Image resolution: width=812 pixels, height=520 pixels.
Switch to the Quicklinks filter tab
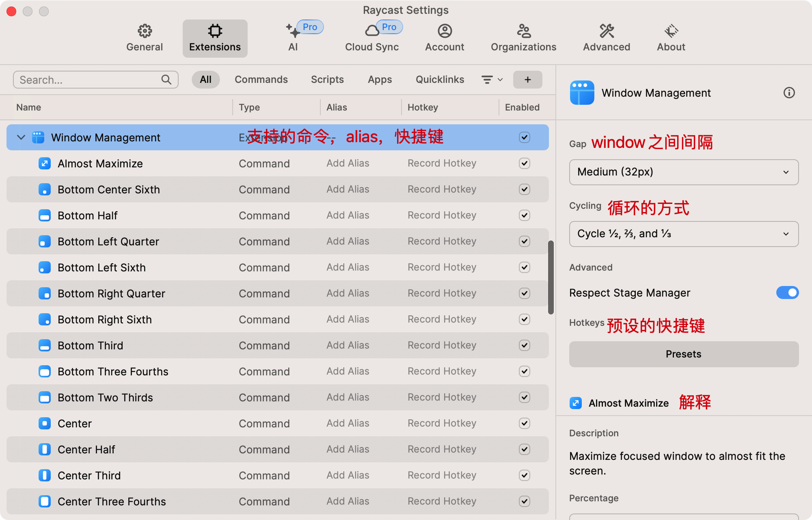click(x=440, y=80)
